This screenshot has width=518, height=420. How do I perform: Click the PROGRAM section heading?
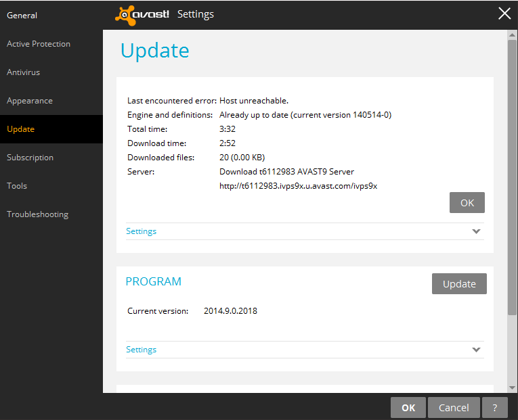pos(153,282)
